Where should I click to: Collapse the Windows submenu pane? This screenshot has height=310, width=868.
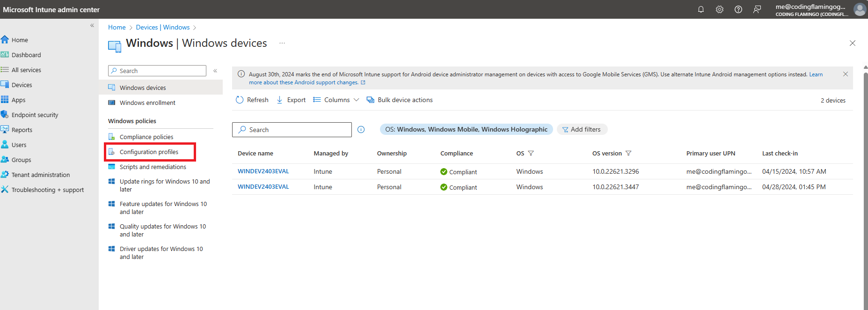coord(215,71)
